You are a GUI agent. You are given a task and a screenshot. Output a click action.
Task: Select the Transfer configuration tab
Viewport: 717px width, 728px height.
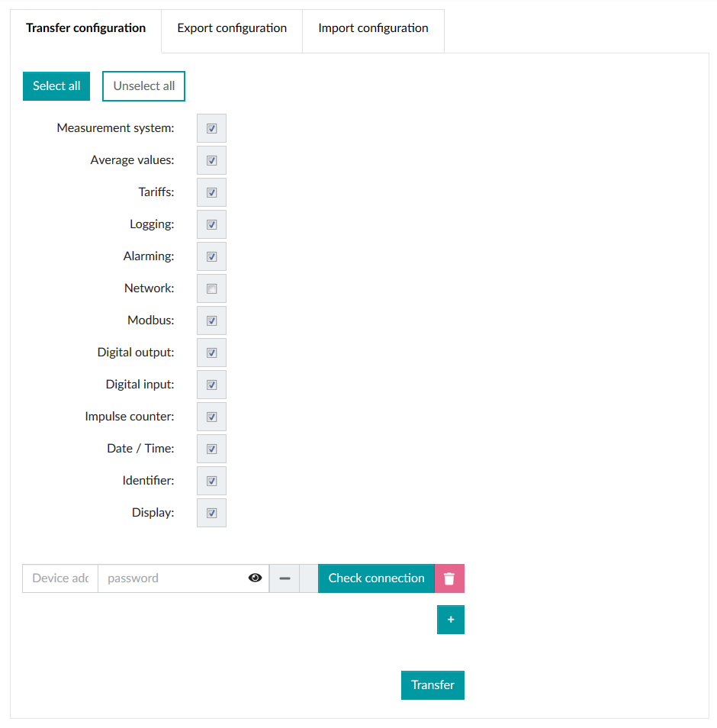86,28
